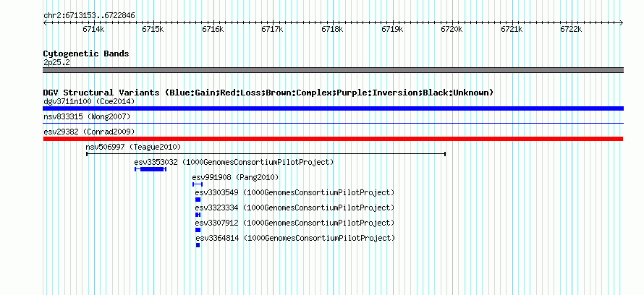Click the 6715k ruler mark

(x=153, y=29)
